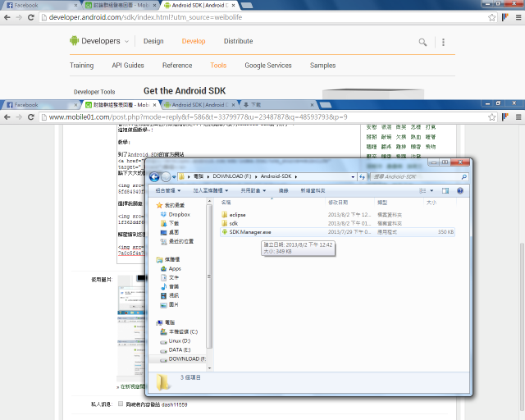This screenshot has height=420, width=525.
Task: Click the Back arrow in the Explorer window
Action: coord(154,176)
